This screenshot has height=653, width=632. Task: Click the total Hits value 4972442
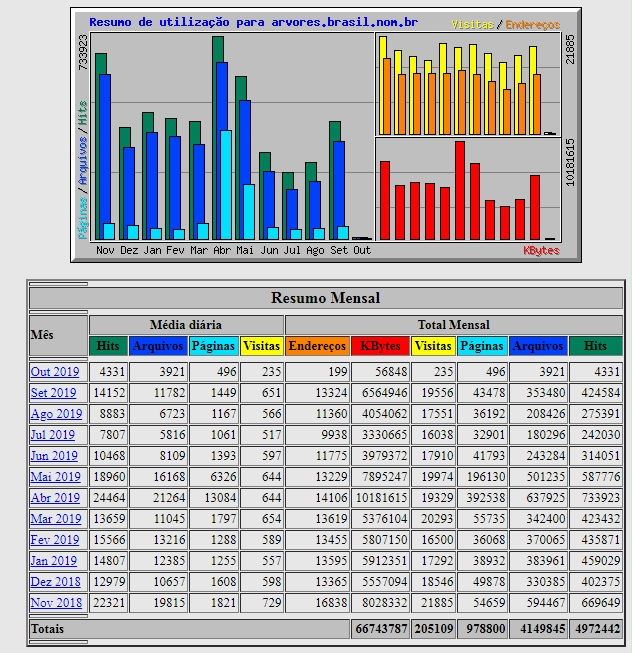[595, 628]
